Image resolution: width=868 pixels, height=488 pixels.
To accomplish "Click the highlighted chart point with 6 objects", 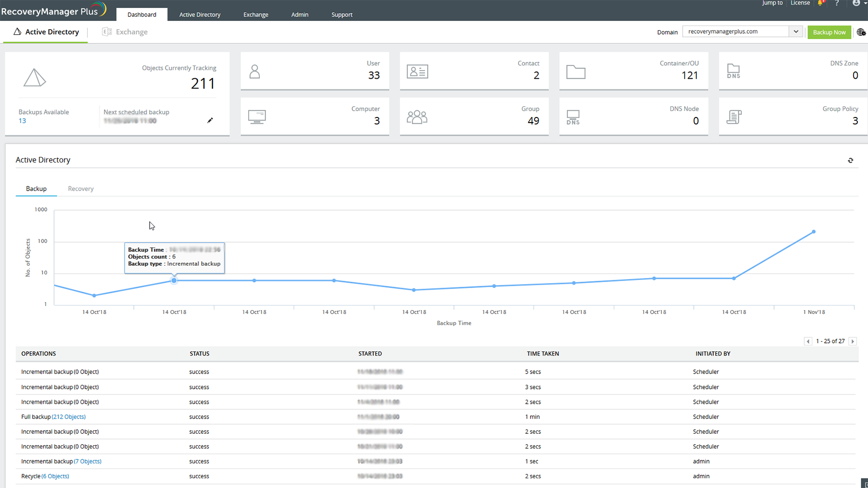I will pyautogui.click(x=174, y=281).
